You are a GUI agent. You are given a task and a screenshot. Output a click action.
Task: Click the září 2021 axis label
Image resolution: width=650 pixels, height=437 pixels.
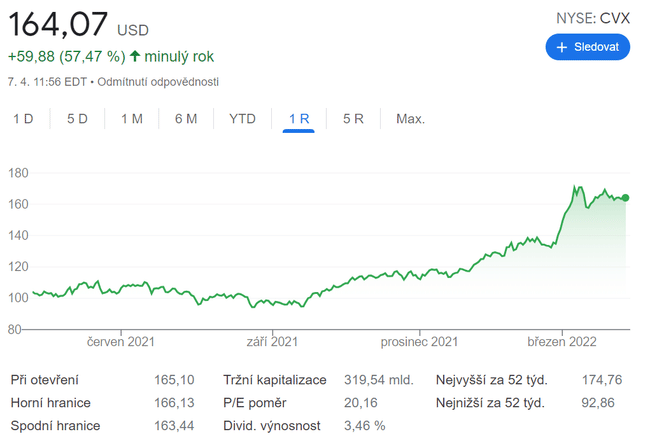273,342
